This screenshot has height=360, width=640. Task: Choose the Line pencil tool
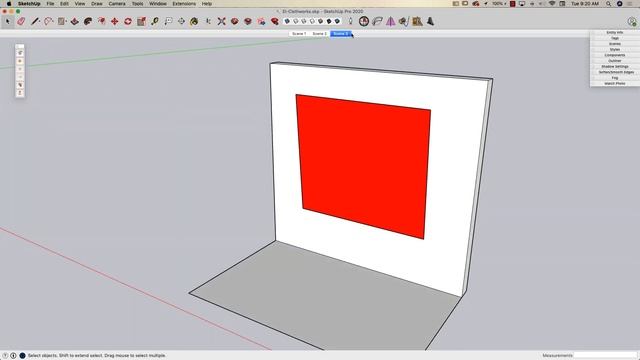pyautogui.click(x=35, y=21)
